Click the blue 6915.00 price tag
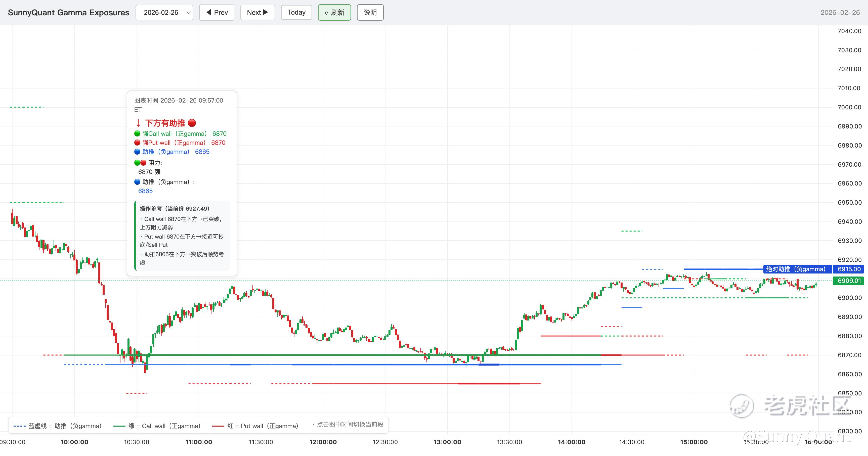The height and width of the screenshot is (456, 868). click(849, 269)
